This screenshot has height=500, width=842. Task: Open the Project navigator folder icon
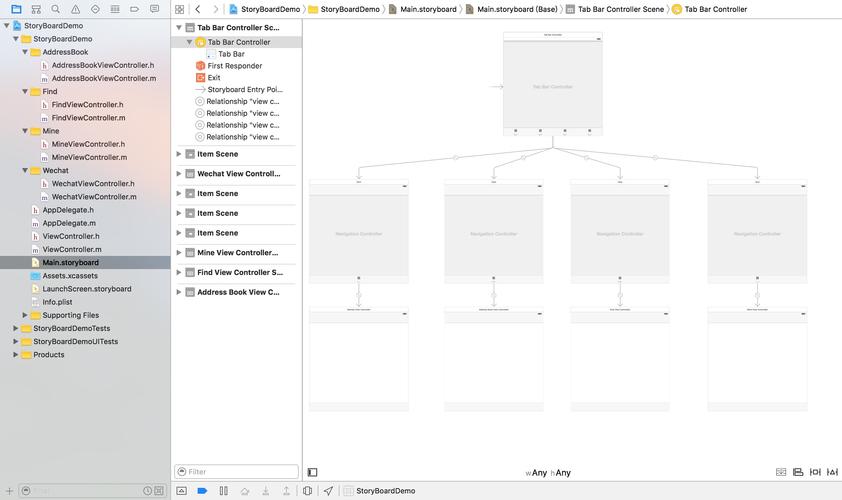pyautogui.click(x=16, y=9)
